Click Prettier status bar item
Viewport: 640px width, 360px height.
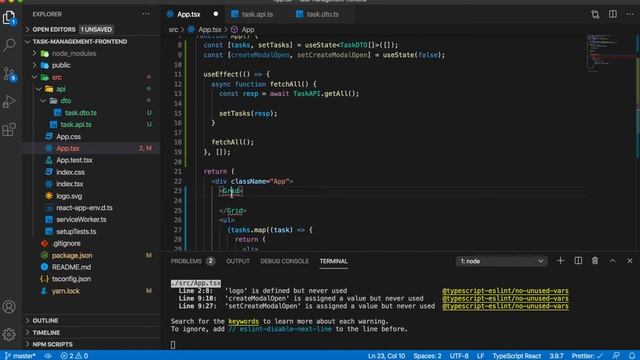587,356
